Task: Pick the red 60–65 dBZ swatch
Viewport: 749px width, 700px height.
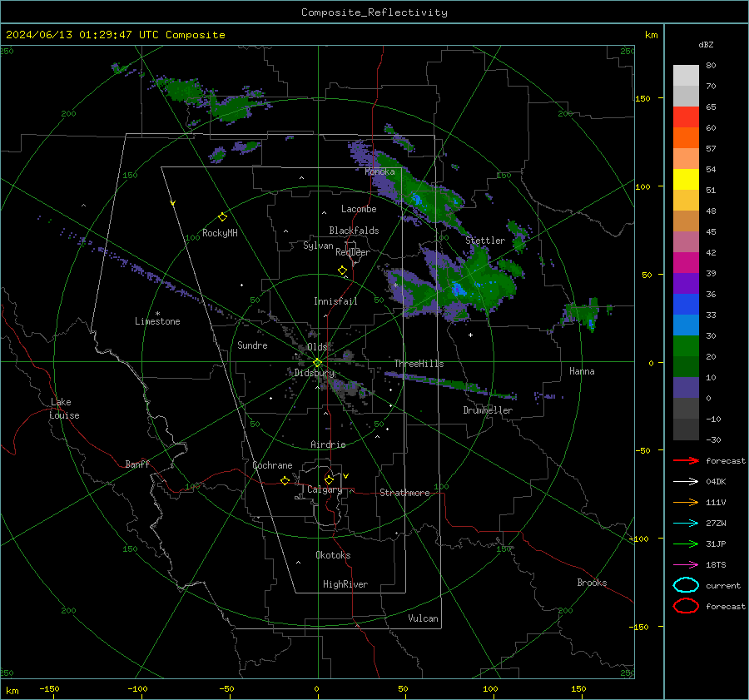Action: click(686, 117)
